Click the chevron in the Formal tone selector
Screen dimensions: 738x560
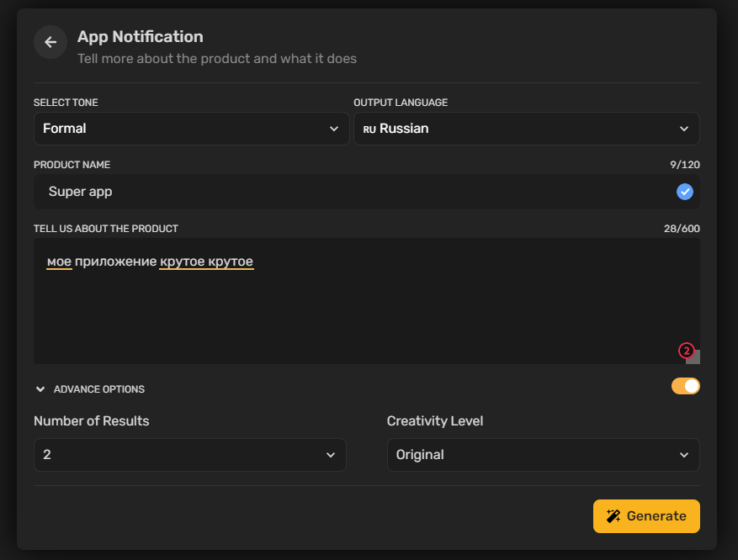pyautogui.click(x=334, y=129)
